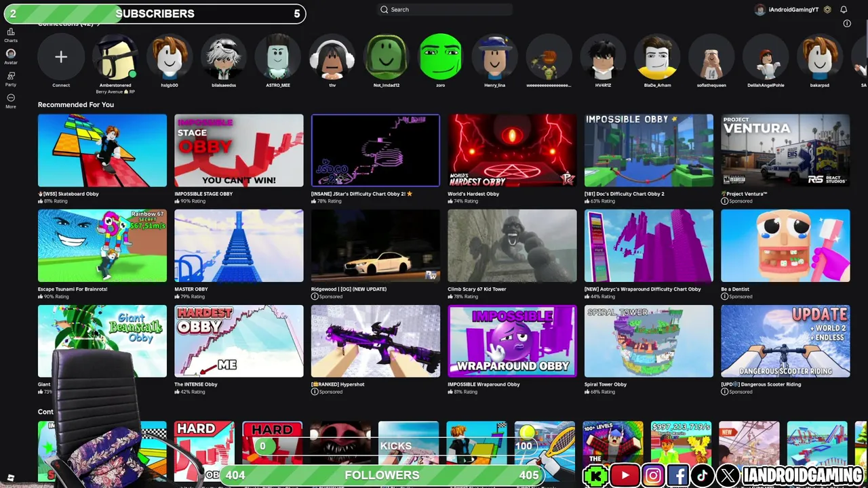
Task: Click the Sponsored info icon under Be a Dentist
Action: point(724,296)
